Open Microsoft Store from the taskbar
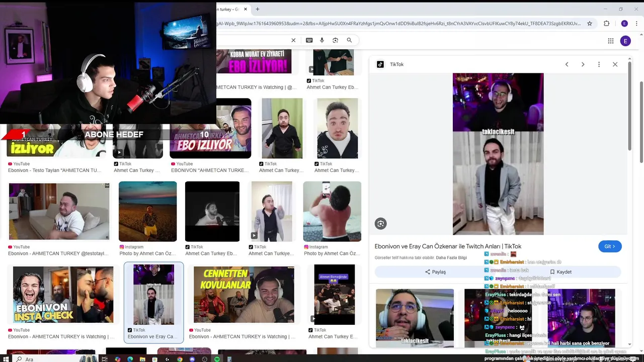This screenshot has width=644, height=362. click(154, 359)
